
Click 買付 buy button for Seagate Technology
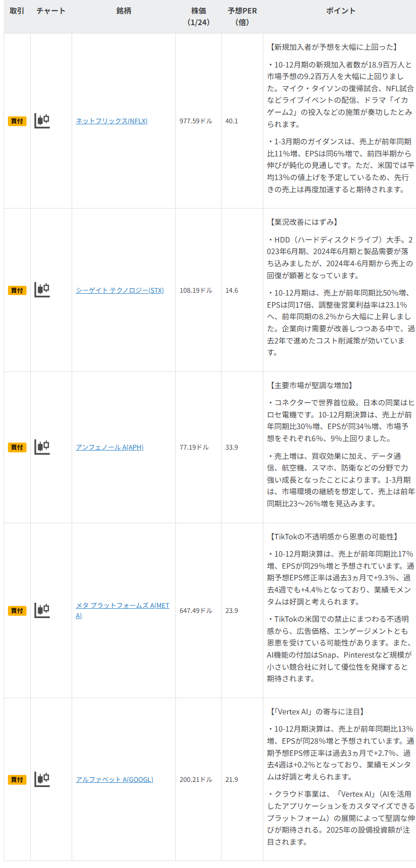click(x=17, y=290)
